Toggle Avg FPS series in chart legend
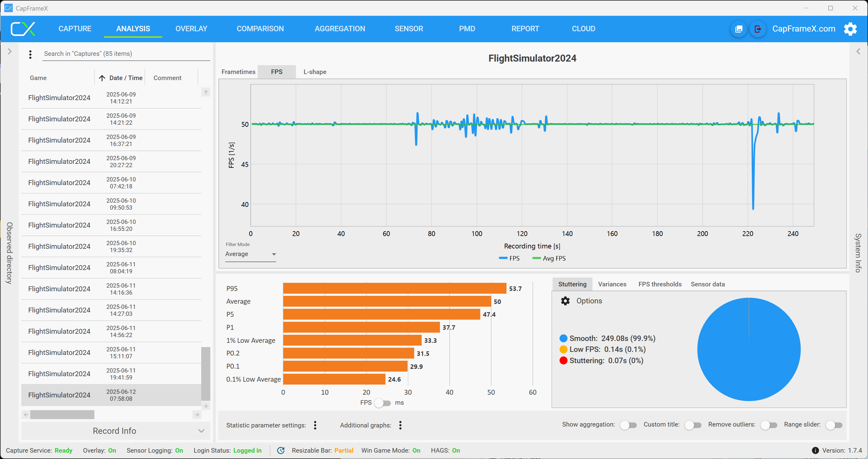Screen dimensions: 868x459 coord(549,258)
